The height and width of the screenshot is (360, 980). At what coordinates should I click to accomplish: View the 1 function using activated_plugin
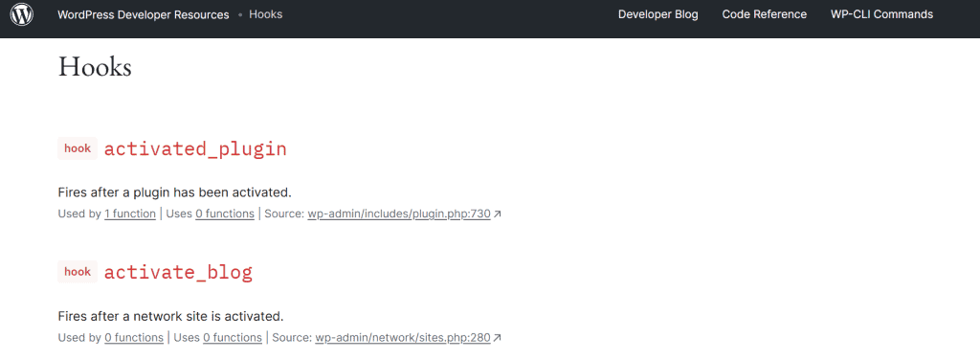coord(130,214)
